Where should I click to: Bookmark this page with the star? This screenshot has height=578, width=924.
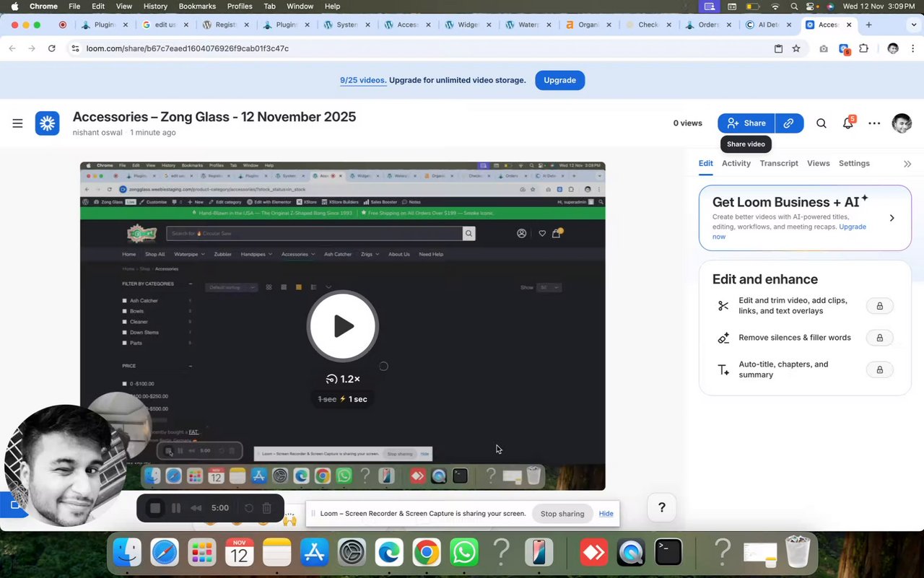[796, 48]
